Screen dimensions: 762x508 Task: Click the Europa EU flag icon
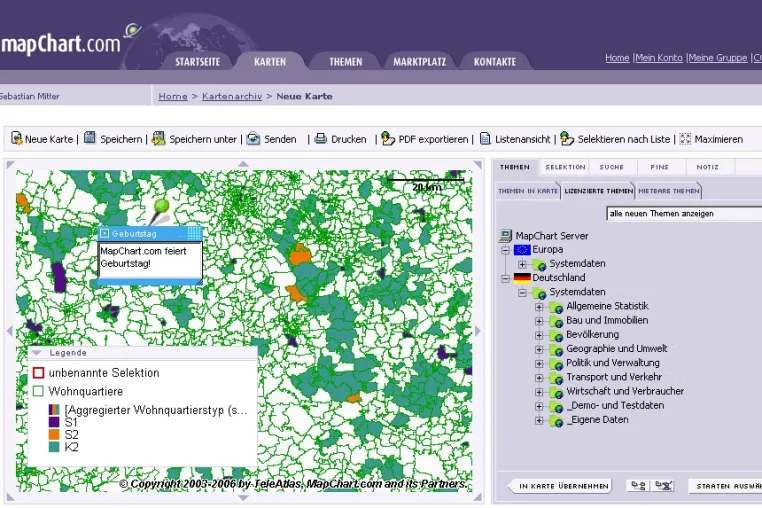[522, 250]
